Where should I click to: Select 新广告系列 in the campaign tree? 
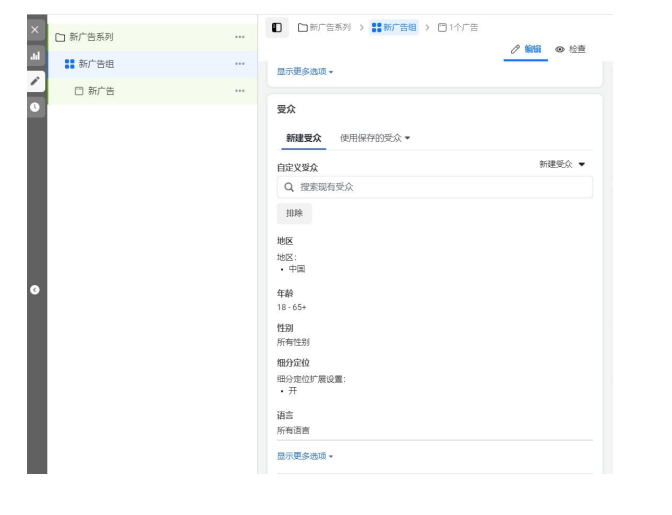pos(90,37)
